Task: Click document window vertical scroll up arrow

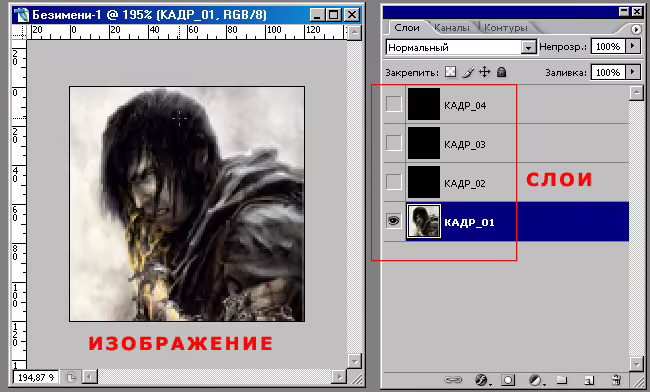Action: 354,32
